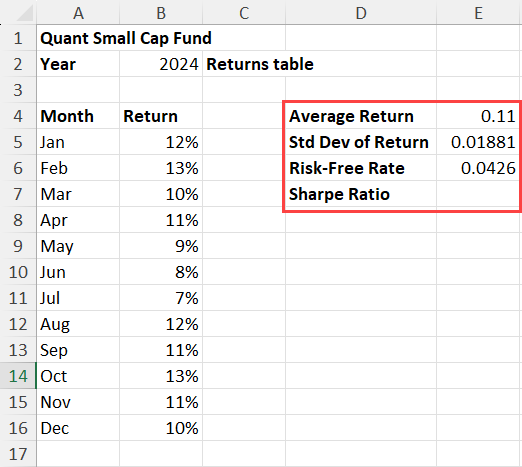Select row 14 header

coord(18,376)
